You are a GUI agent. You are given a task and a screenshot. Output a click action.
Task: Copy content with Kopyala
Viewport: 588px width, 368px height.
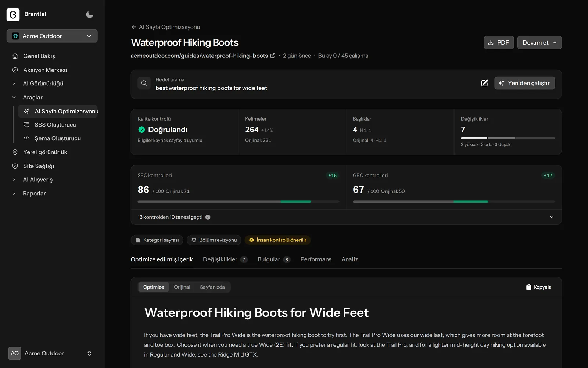[x=538, y=287]
